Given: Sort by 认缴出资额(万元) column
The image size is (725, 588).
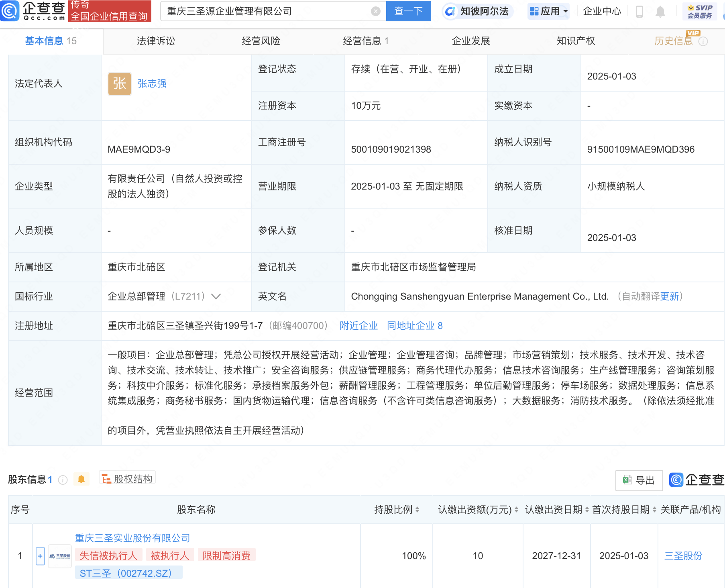Looking at the screenshot, I should [516, 510].
